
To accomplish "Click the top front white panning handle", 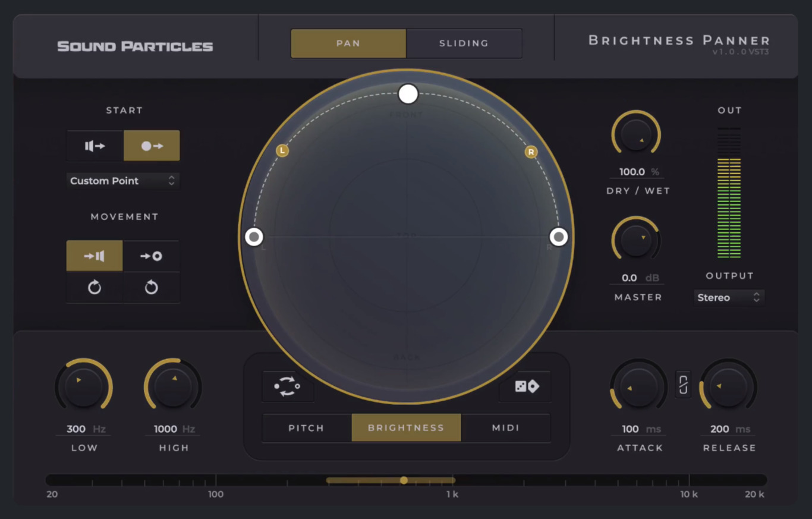I will (408, 94).
